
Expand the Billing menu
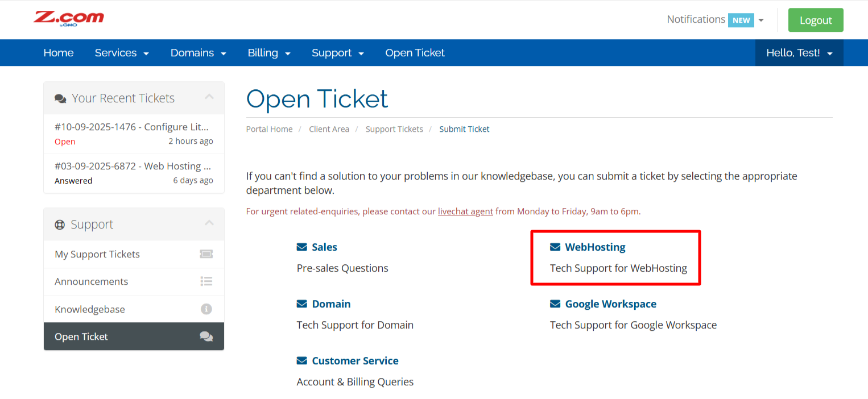tap(269, 53)
